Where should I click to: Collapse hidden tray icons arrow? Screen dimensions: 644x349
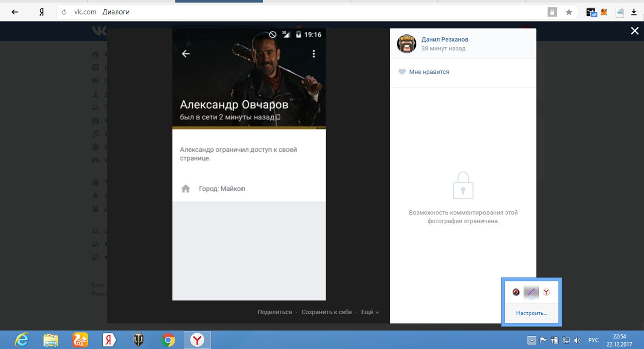(x=532, y=340)
